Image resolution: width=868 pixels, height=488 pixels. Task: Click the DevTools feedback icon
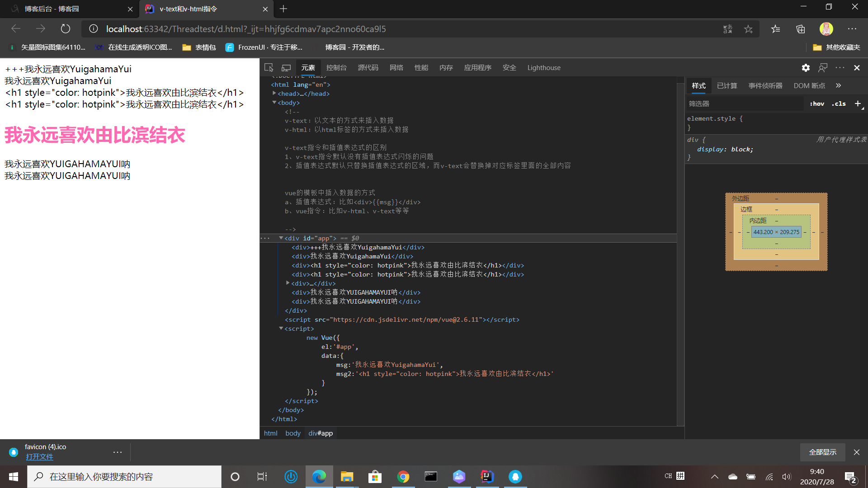tap(823, 68)
